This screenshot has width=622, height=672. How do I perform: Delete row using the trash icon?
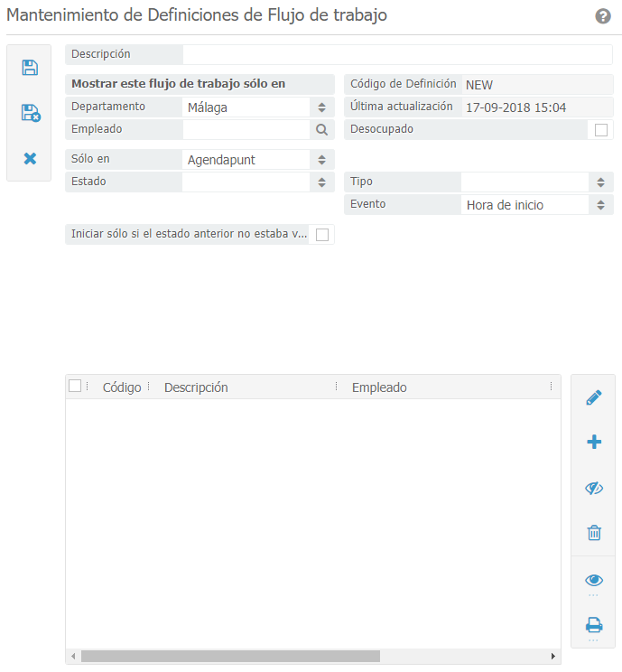click(x=594, y=533)
